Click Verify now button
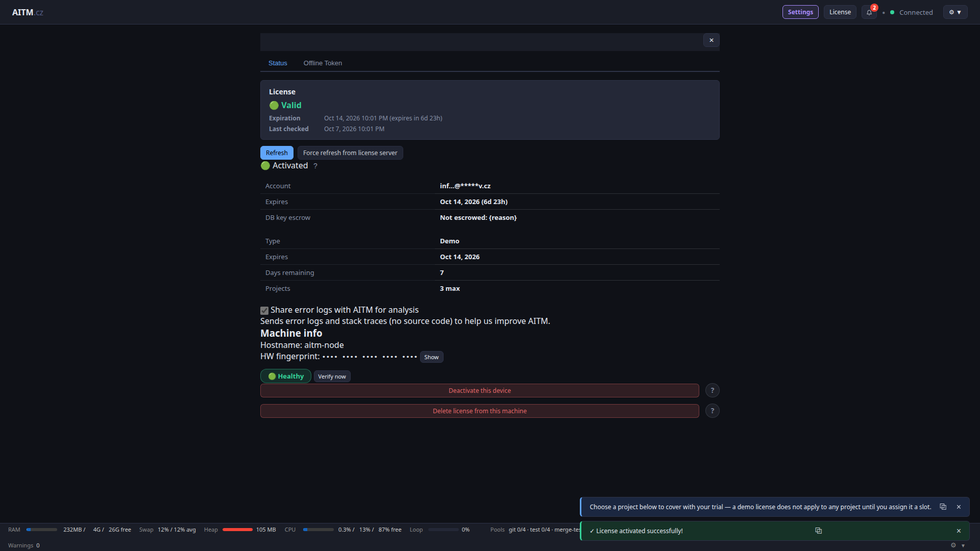This screenshot has width=980, height=551. click(x=332, y=377)
